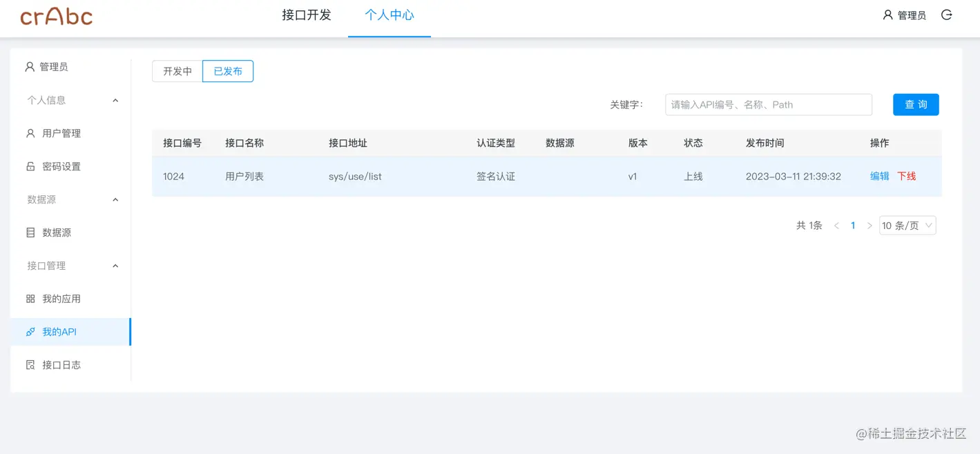The width and height of the screenshot is (980, 454).
Task: Click the 发布时间 column header
Action: click(765, 143)
